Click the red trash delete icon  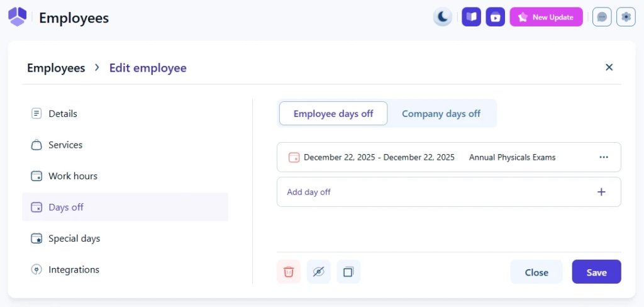click(x=289, y=272)
